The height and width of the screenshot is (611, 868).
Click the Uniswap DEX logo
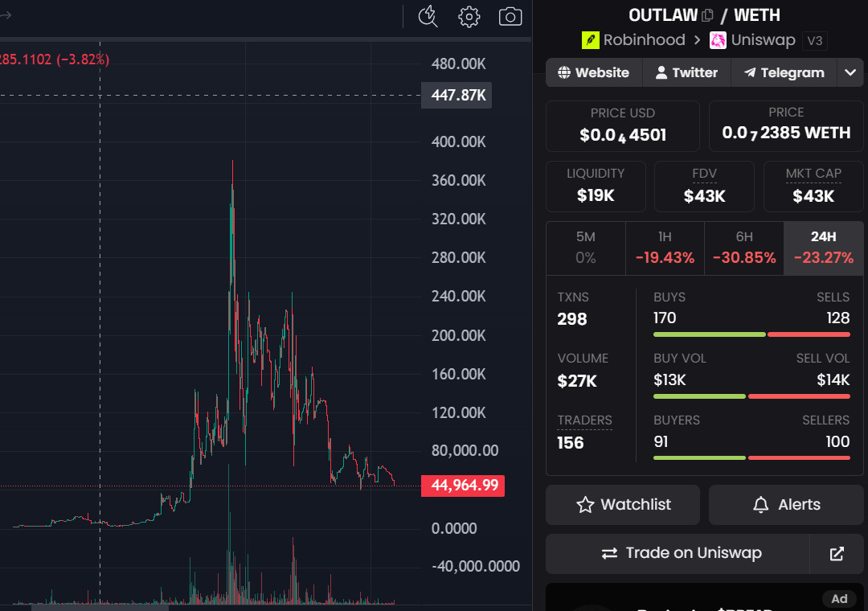tap(718, 40)
